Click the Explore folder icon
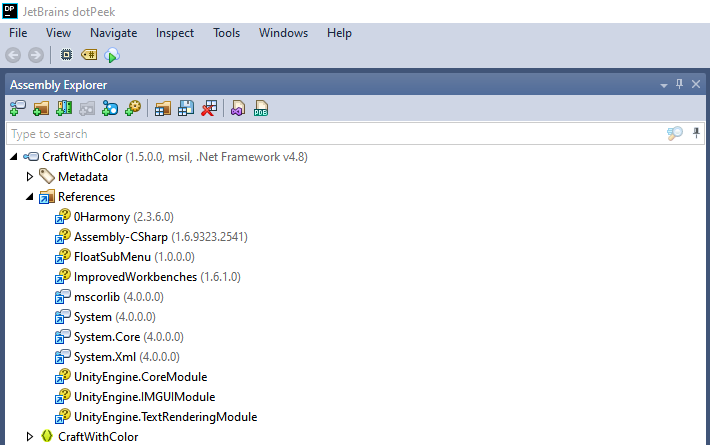710x445 pixels. coord(41,109)
